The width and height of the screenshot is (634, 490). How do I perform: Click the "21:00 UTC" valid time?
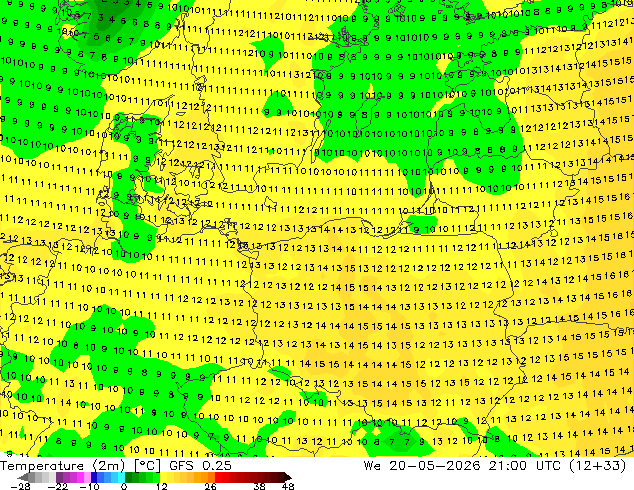tap(524, 466)
